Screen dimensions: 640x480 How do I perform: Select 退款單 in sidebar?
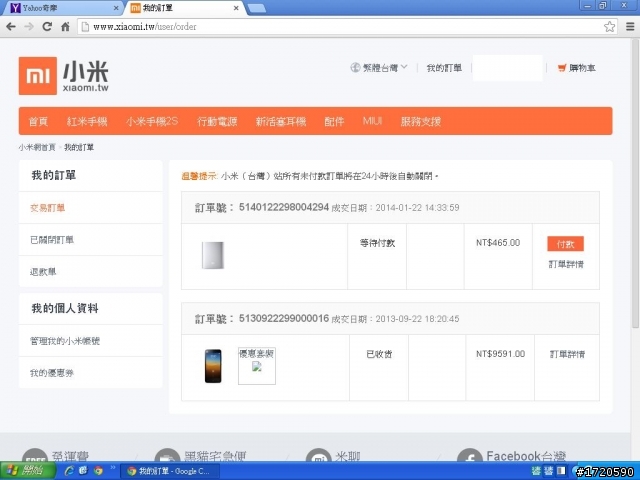click(43, 272)
